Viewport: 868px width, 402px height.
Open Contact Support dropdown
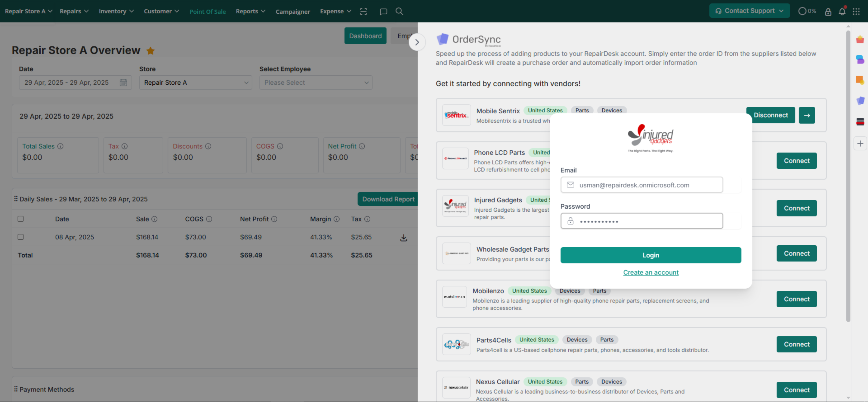[x=749, y=11]
